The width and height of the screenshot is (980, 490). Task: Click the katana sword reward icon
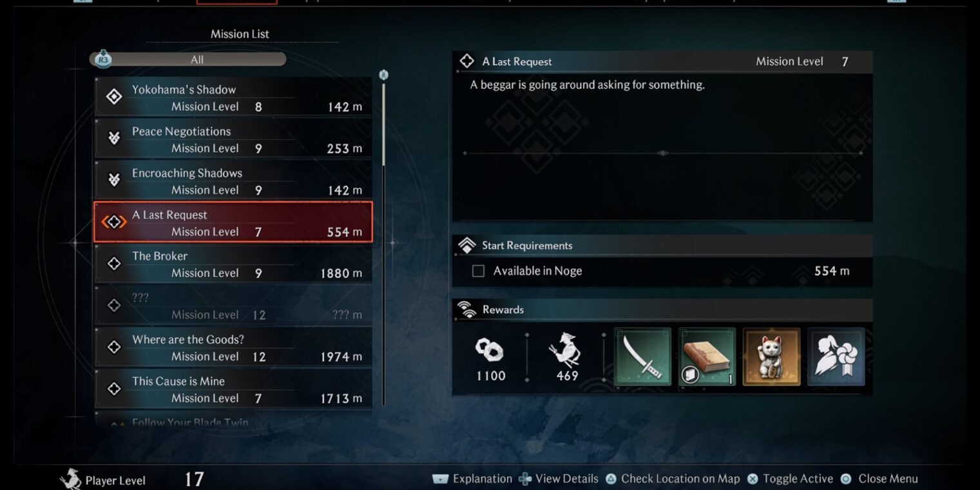tap(642, 357)
